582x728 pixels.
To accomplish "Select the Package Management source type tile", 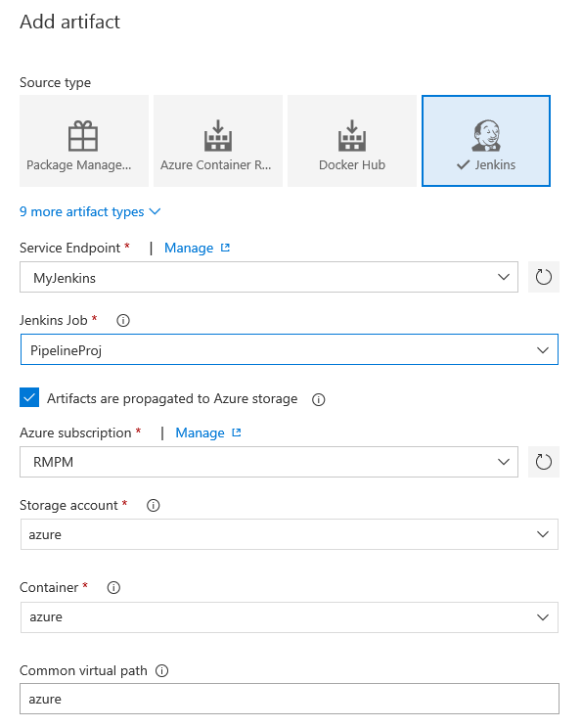I will [x=84, y=141].
